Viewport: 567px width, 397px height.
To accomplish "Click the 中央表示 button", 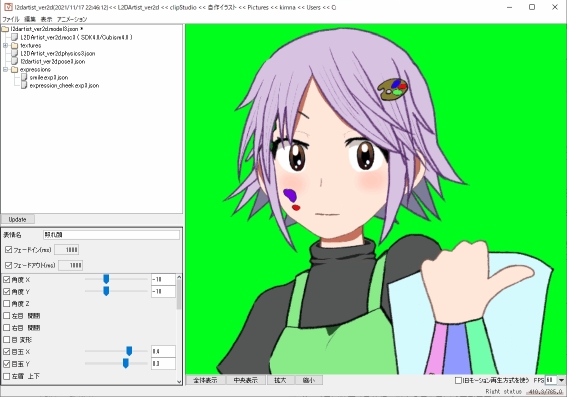I will tap(246, 380).
